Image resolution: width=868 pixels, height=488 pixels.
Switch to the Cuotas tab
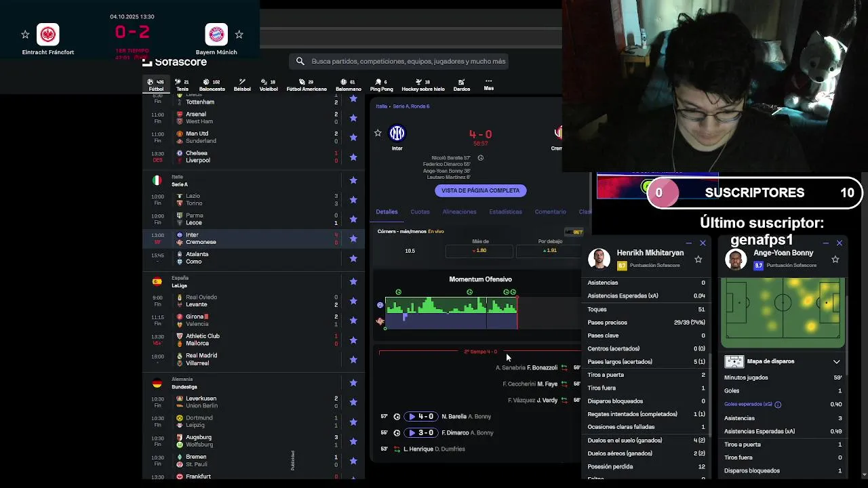(x=420, y=211)
